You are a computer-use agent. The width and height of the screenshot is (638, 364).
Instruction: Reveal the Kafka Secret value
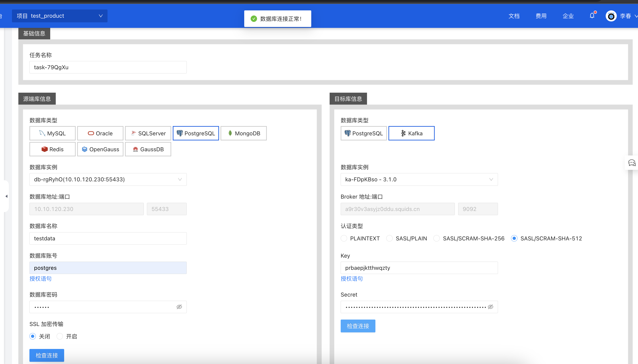pyautogui.click(x=490, y=307)
